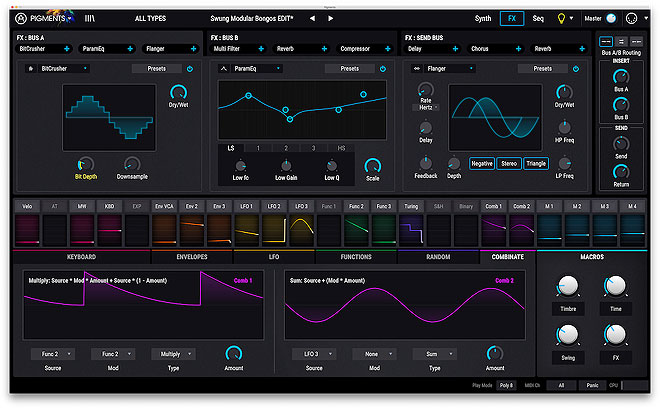Click the plus icon next to Multi Filter

[262, 48]
